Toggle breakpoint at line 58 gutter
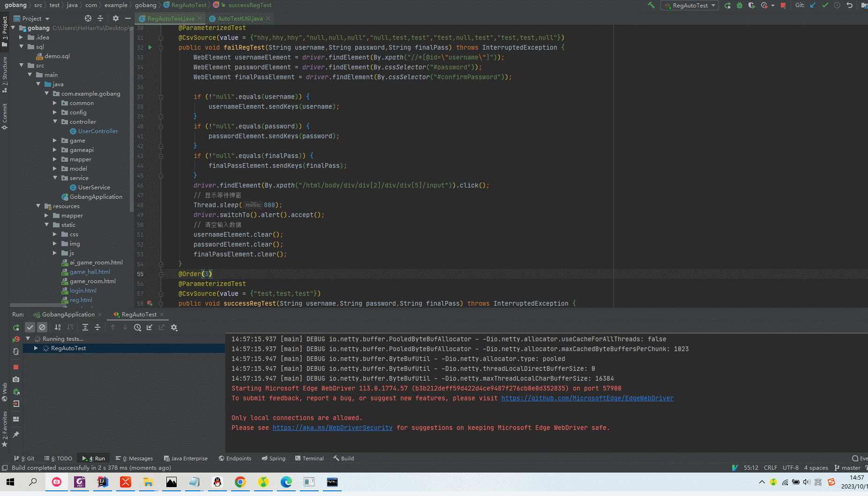The width and height of the screenshot is (868, 496). click(x=150, y=303)
